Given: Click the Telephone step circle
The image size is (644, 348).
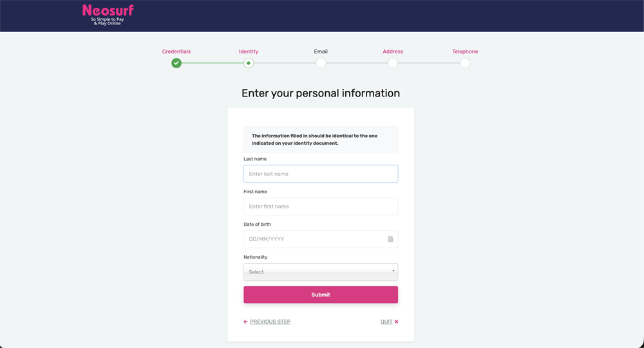Looking at the screenshot, I should pos(465,63).
